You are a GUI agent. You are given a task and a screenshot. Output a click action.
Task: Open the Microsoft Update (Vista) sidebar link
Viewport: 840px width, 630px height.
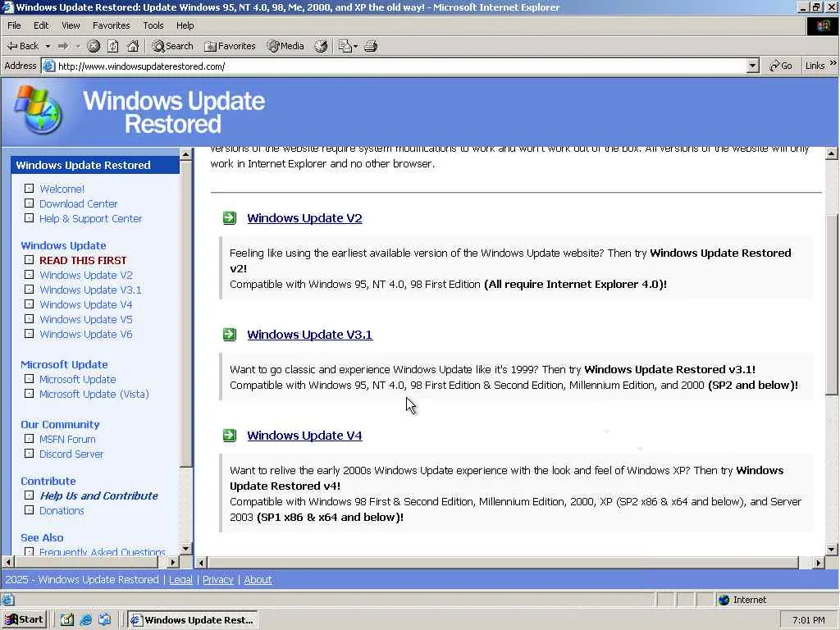point(94,394)
